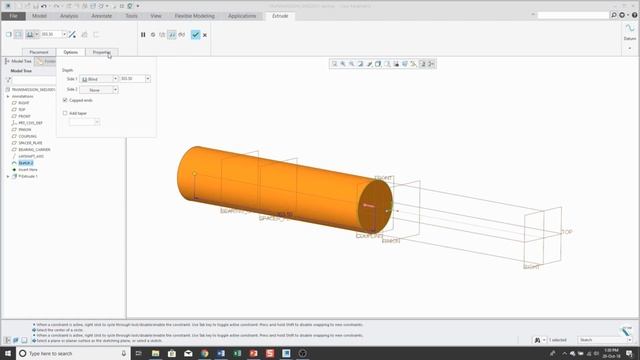Open the Help question mark icon
The image size is (640, 360).
(635, 15)
